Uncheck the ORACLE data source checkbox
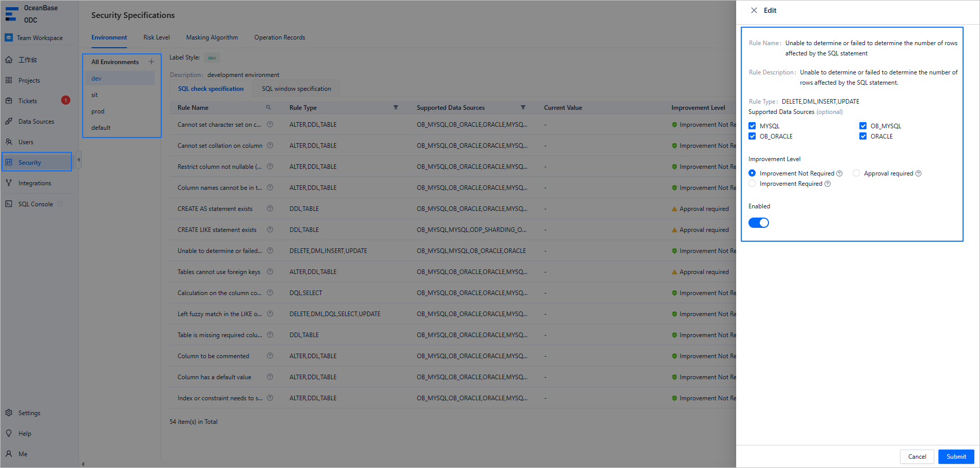The width and height of the screenshot is (980, 468). (x=863, y=136)
